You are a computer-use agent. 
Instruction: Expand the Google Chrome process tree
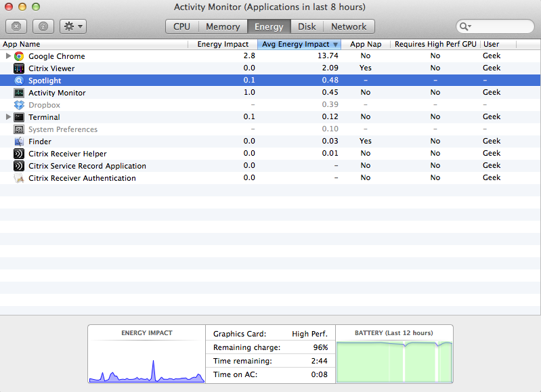(x=8, y=56)
